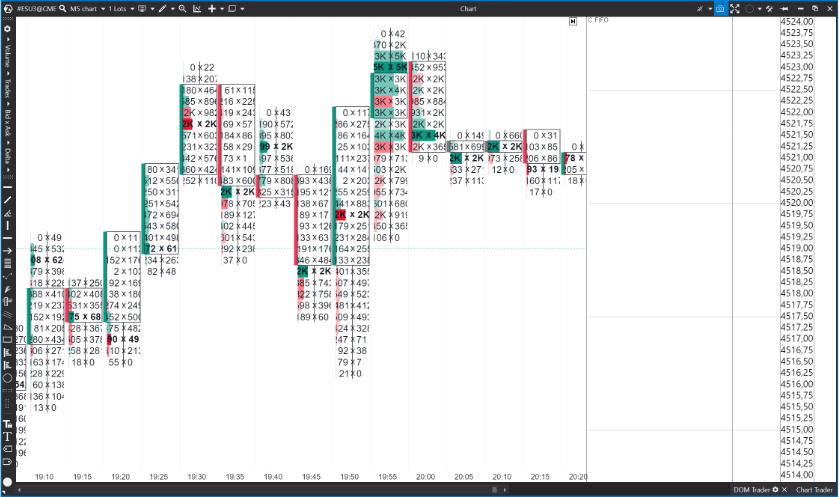Click the 72 x 61 highlighted cluster cell
Image resolution: width=839 pixels, height=497 pixels.
pos(161,249)
